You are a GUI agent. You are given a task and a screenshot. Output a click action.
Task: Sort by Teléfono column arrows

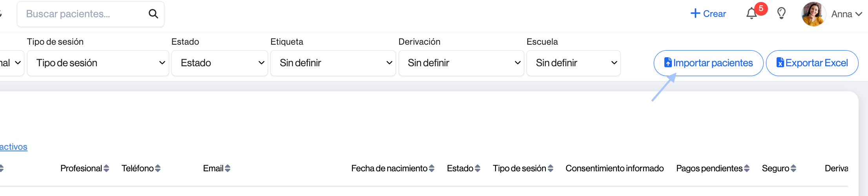point(158,169)
